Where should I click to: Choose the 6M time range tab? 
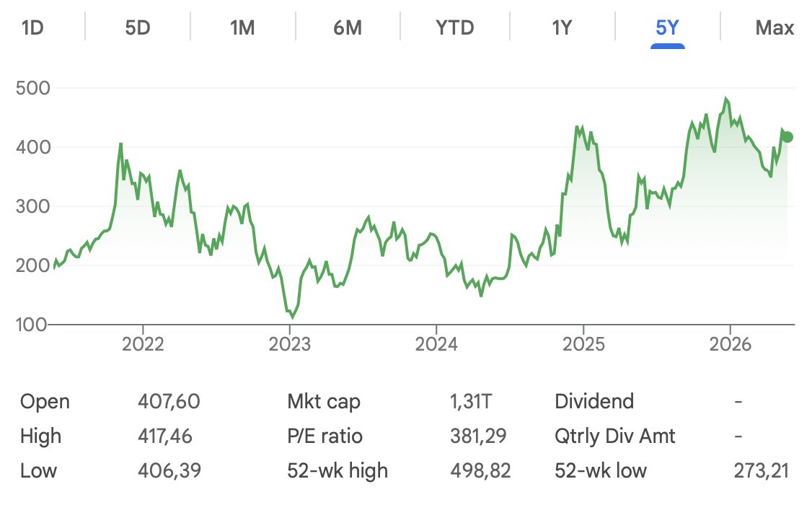[348, 27]
